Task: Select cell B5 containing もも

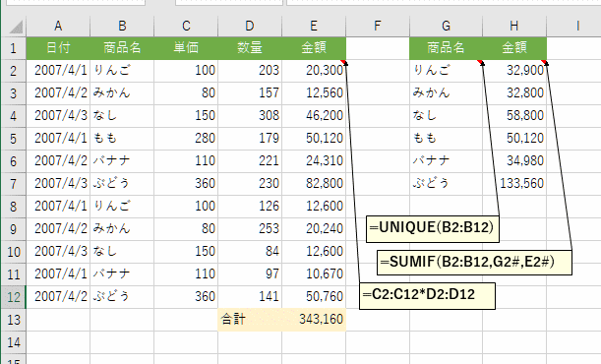Action: coord(122,139)
